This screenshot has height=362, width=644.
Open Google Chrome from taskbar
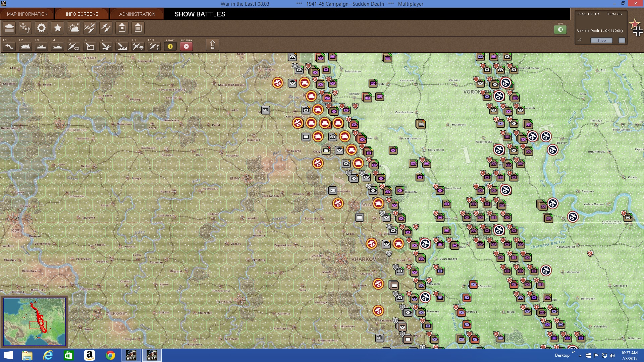[110, 355]
